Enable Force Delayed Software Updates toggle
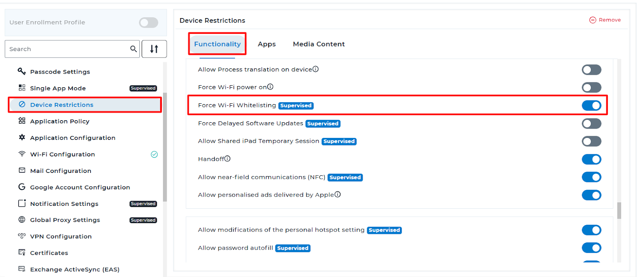 tap(591, 123)
